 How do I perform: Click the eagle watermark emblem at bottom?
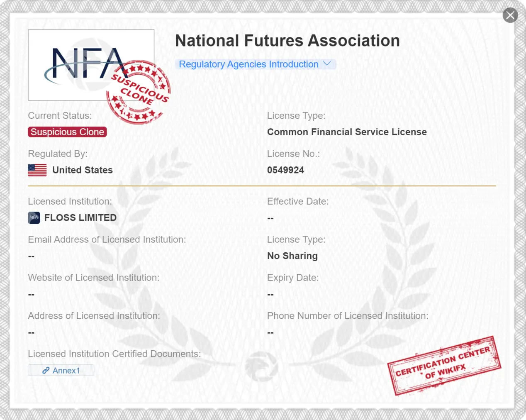261,366
